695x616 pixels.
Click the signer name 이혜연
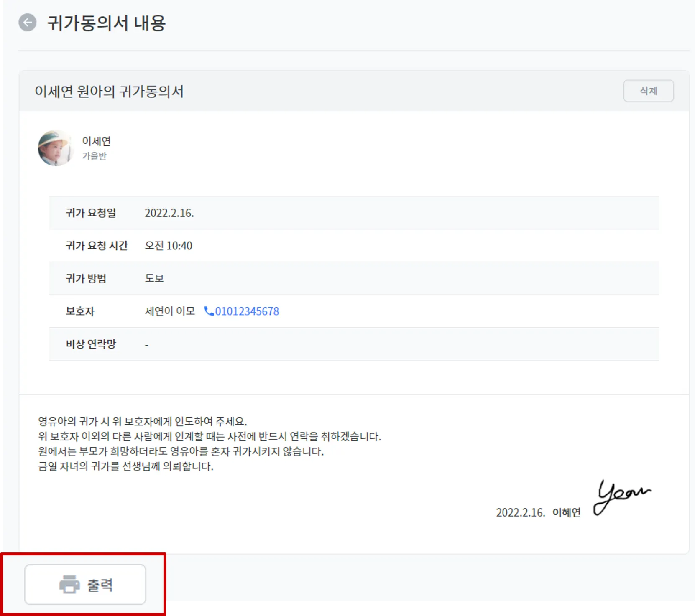click(567, 512)
